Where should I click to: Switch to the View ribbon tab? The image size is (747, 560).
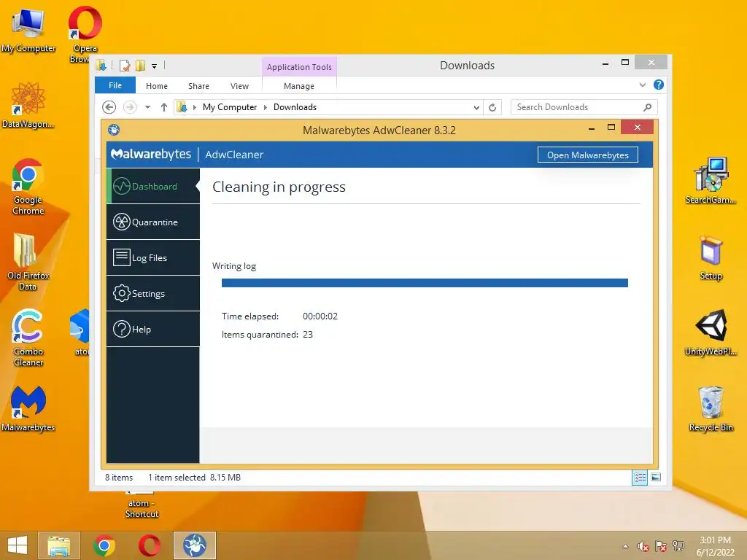coord(239,86)
